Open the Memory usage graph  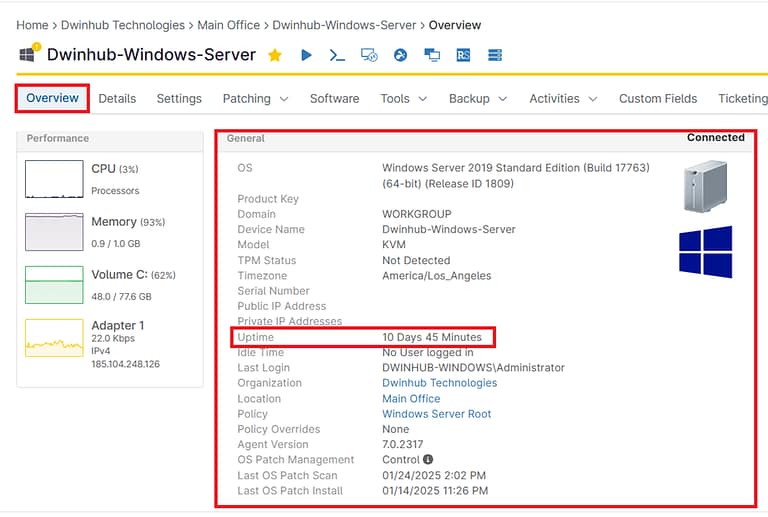(54, 232)
